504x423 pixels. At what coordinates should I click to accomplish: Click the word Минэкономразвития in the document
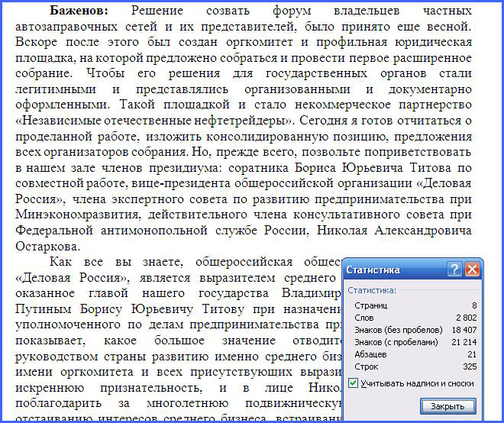pos(78,215)
